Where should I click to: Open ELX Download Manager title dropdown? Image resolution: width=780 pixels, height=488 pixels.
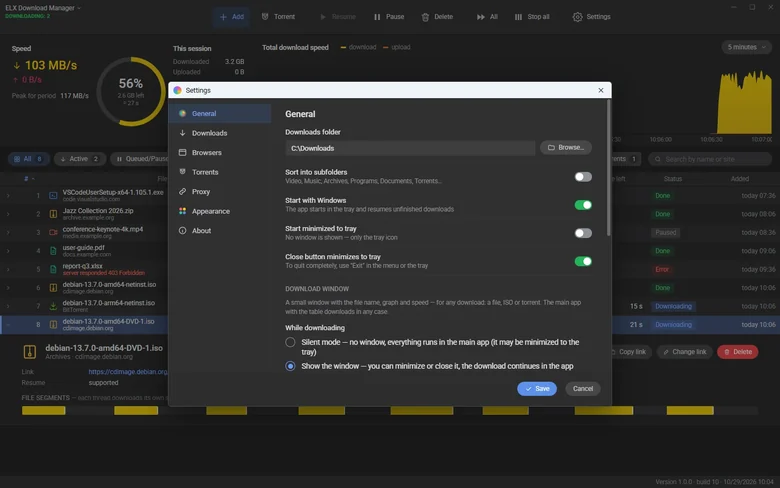tap(43, 8)
